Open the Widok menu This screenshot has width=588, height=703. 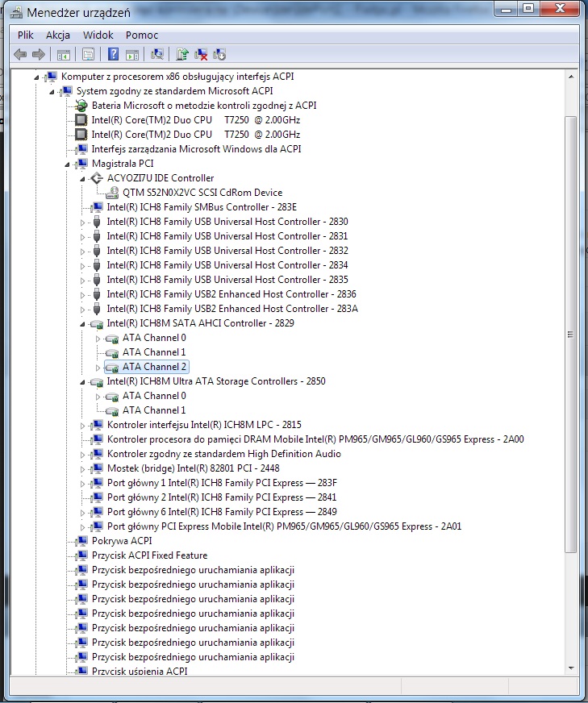[x=98, y=35]
